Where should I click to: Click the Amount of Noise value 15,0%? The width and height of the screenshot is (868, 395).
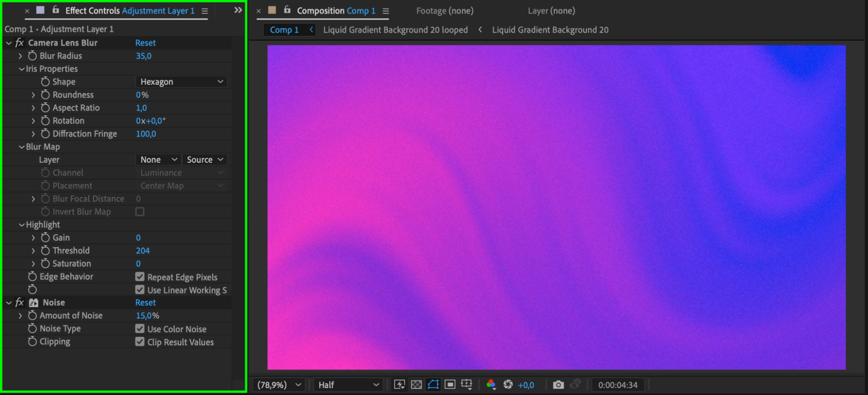pos(147,316)
